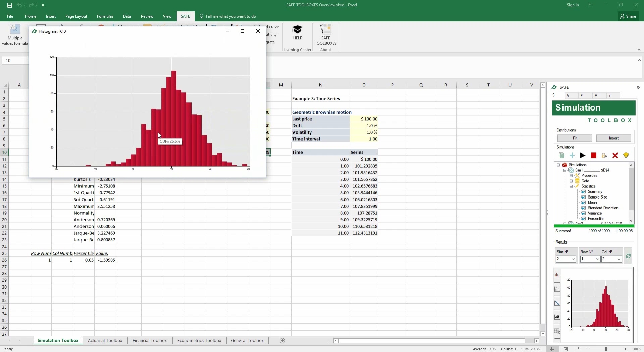Open the Sim Nº dropdown
This screenshot has width=644, height=352.
(573, 259)
